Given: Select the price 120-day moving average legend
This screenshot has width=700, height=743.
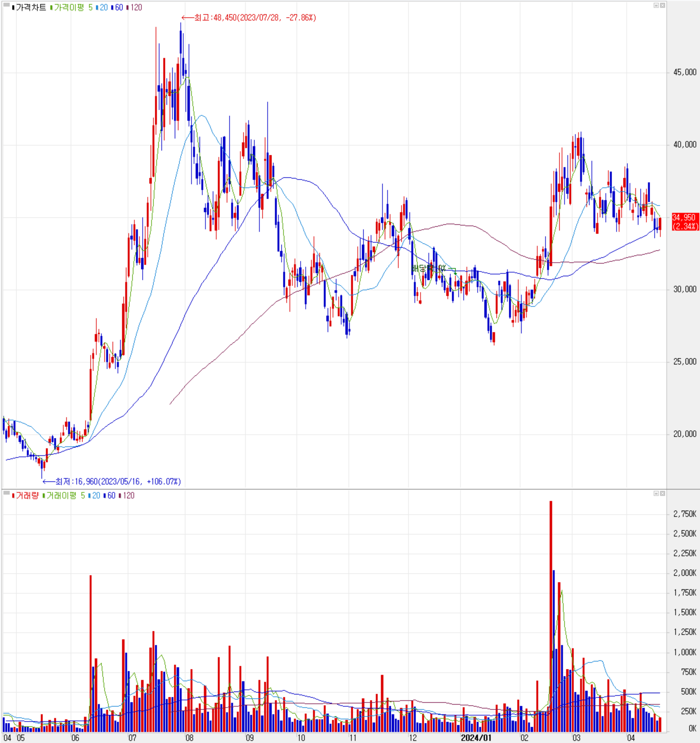Looking at the screenshot, I should click(135, 8).
